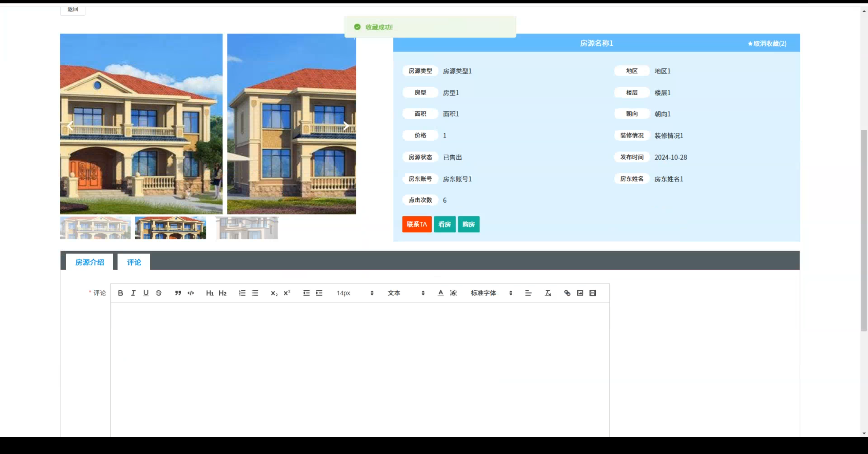Expand the 文本 heading style dropdown
Screen dimensions: 868x454
click(406, 293)
